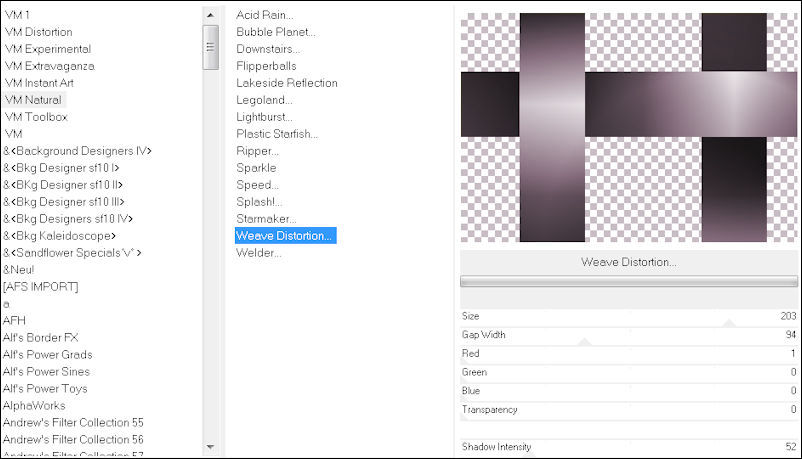The image size is (802, 459).
Task: Choose Splash! filter
Action: (259, 201)
